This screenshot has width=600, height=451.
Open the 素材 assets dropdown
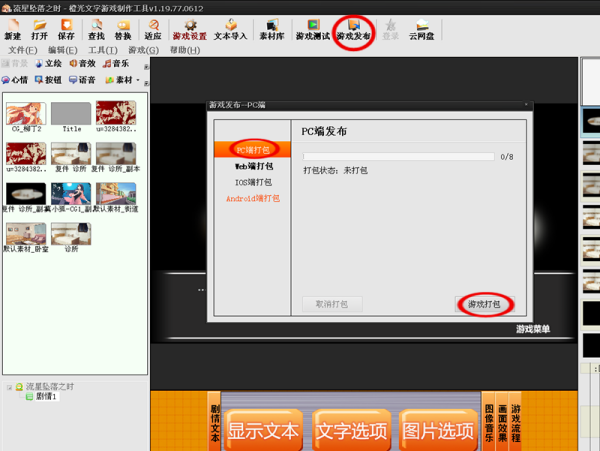[122, 80]
